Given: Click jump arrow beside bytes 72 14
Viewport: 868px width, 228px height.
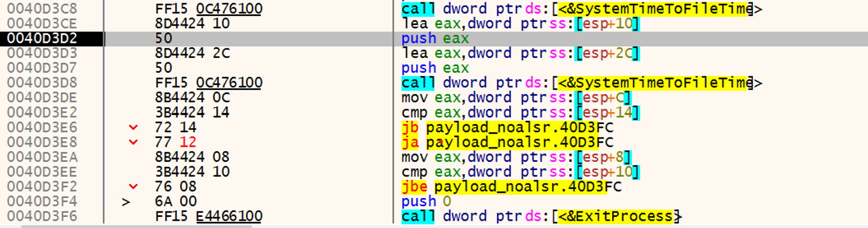Looking at the screenshot, I should (133, 127).
